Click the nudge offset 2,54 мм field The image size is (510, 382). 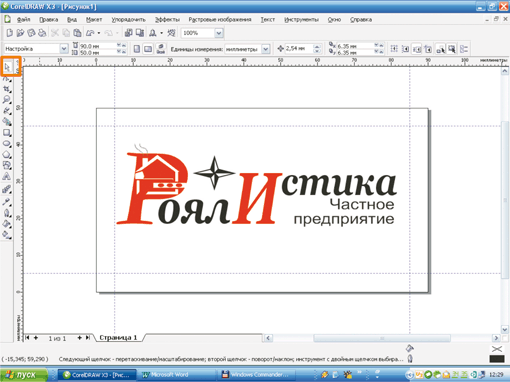point(299,49)
